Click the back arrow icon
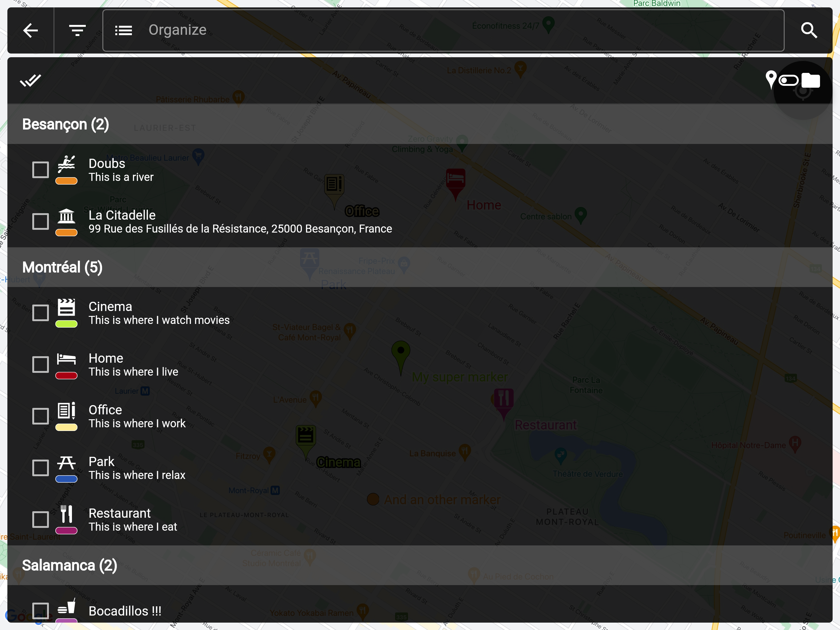The height and width of the screenshot is (630, 840). point(30,30)
